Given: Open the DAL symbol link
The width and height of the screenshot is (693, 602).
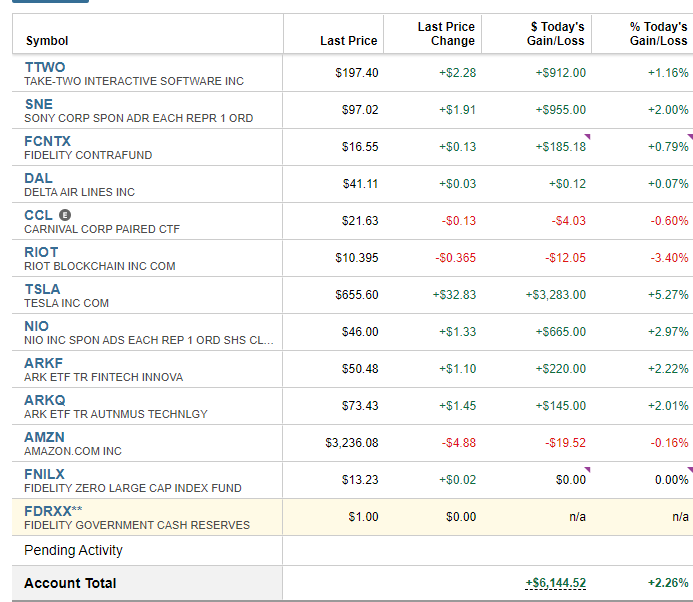Looking at the screenshot, I should point(38,178).
